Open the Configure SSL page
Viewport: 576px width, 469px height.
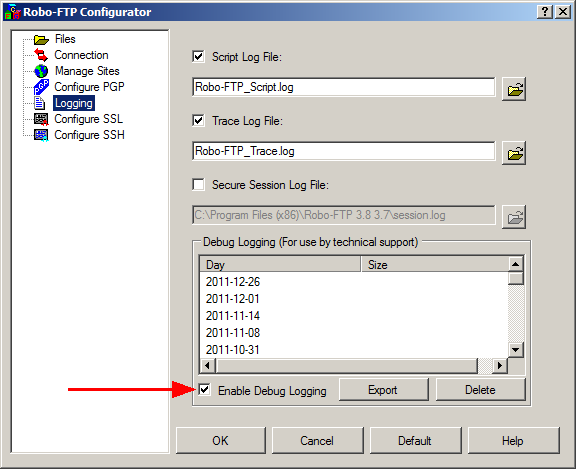89,119
